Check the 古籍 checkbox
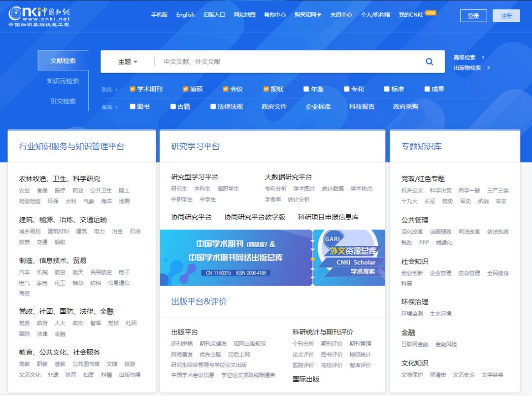 coord(173,106)
